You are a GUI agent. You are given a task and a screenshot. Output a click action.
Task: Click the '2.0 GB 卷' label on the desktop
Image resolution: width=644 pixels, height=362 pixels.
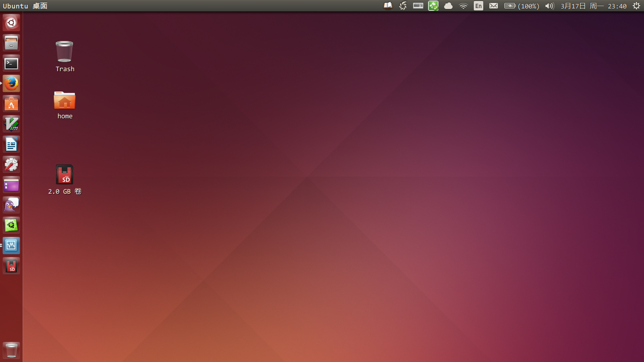[x=65, y=191]
